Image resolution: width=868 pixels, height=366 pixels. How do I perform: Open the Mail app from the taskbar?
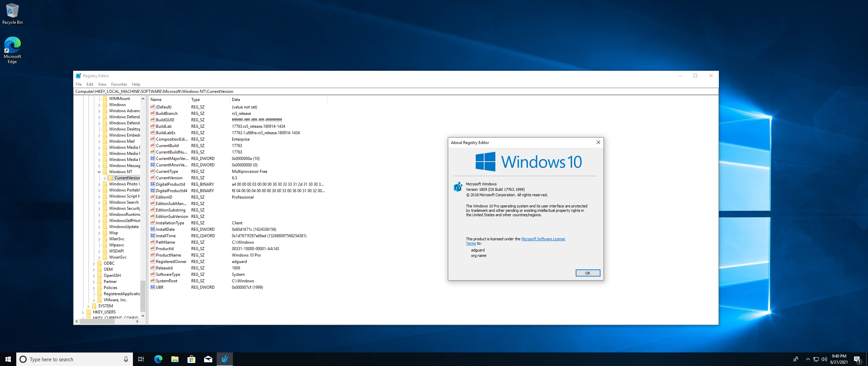pos(208,359)
